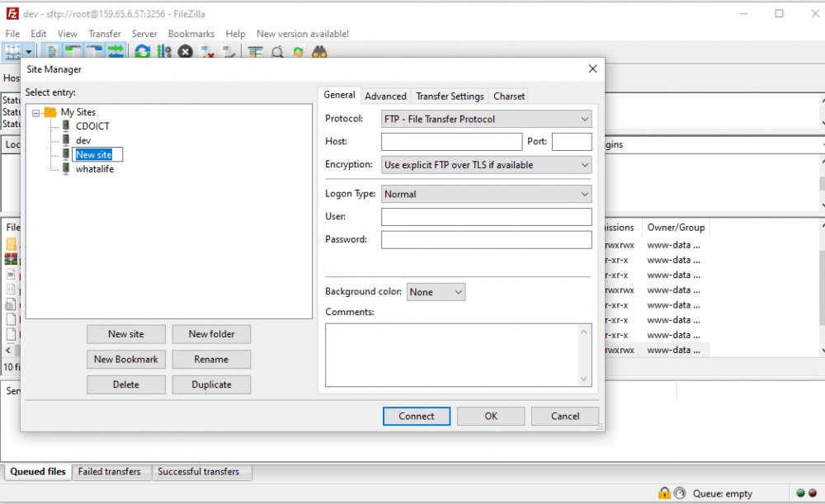Search files with the binoculars icon
This screenshot has width=825, height=504.
pyautogui.click(x=319, y=52)
